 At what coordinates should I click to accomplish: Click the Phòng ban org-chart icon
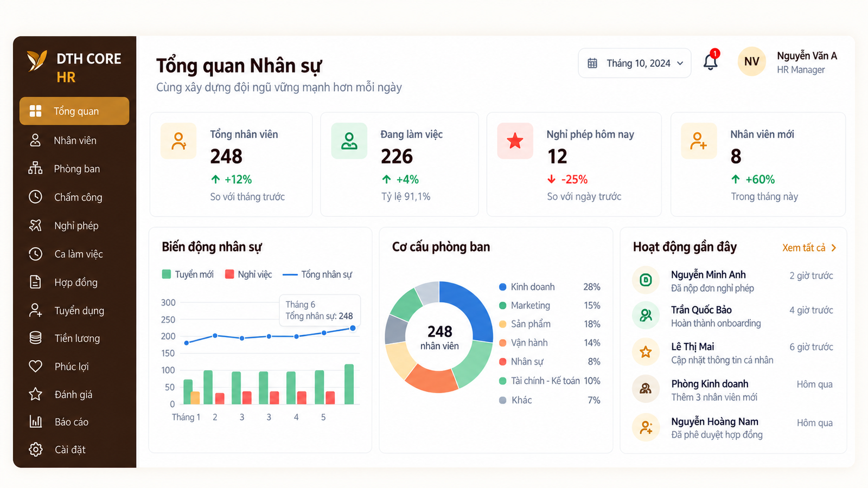(35, 169)
